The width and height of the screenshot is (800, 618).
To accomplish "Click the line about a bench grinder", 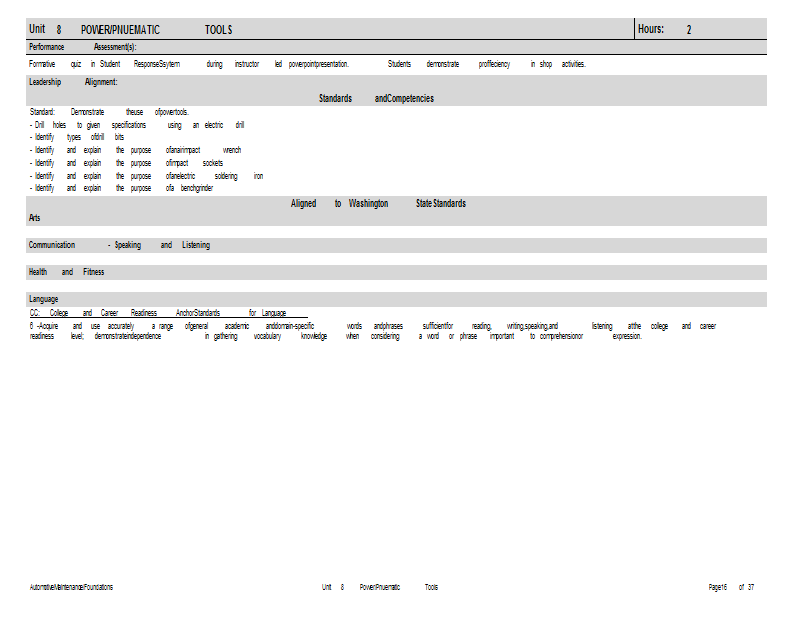I will pyautogui.click(x=121, y=188).
